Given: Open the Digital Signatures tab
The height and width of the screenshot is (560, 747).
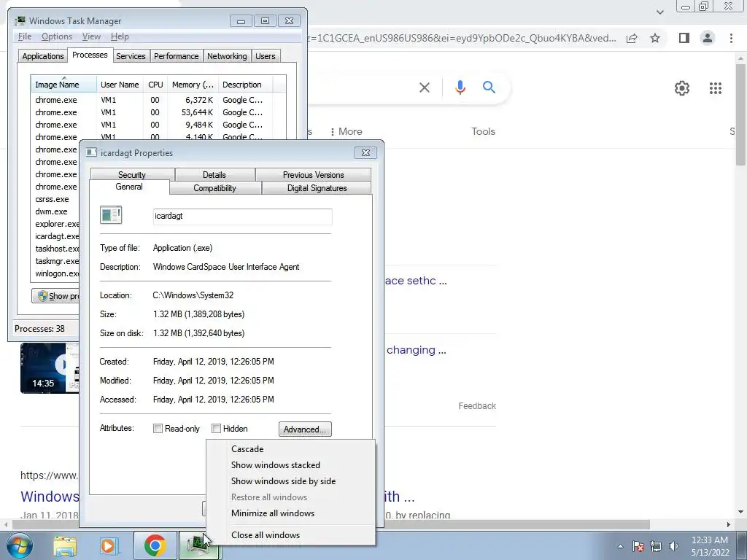Looking at the screenshot, I should click(x=317, y=188).
